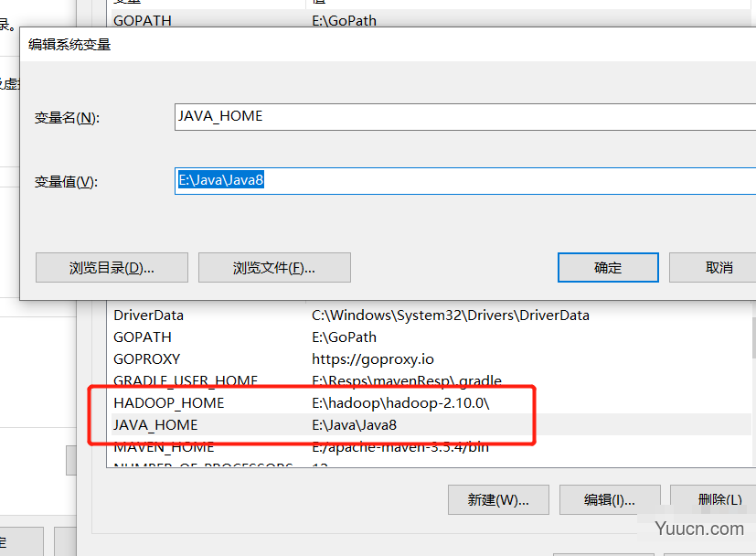Viewport: 756px width, 556px height.
Task: Select the DriverData variable row
Action: (431, 315)
